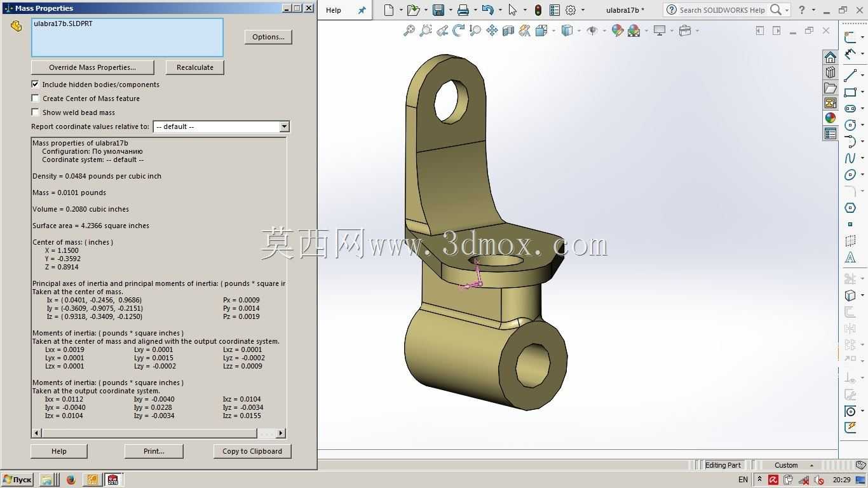Create a new document icon
The image size is (868, 488).
click(x=389, y=10)
